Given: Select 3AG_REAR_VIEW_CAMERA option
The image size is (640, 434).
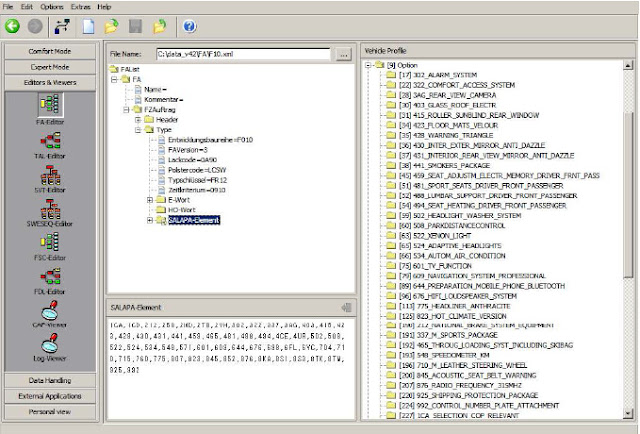Looking at the screenshot, I should click(447, 95).
